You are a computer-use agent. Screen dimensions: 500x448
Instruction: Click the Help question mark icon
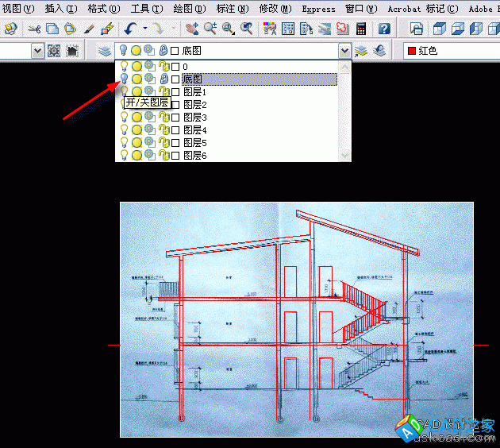[x=384, y=29]
